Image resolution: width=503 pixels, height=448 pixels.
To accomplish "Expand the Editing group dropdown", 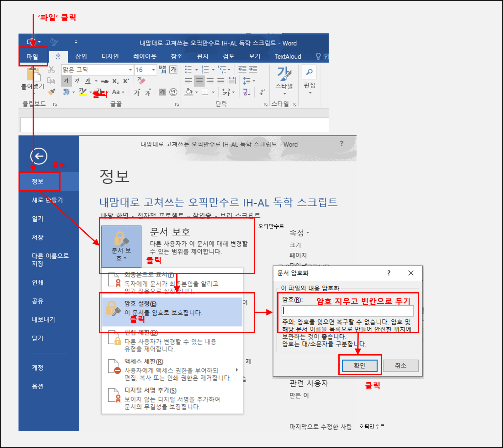I will [x=310, y=93].
